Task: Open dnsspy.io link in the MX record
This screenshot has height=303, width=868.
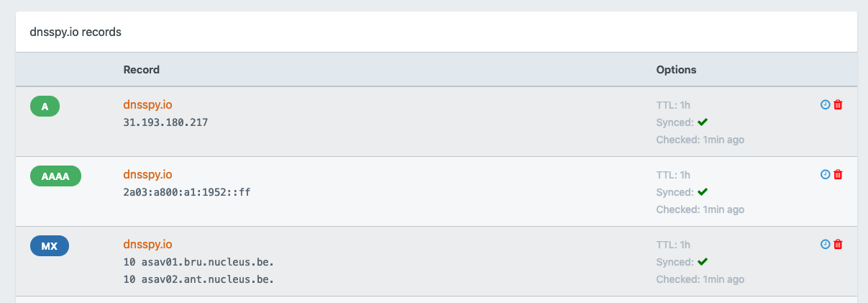Action: (147, 244)
